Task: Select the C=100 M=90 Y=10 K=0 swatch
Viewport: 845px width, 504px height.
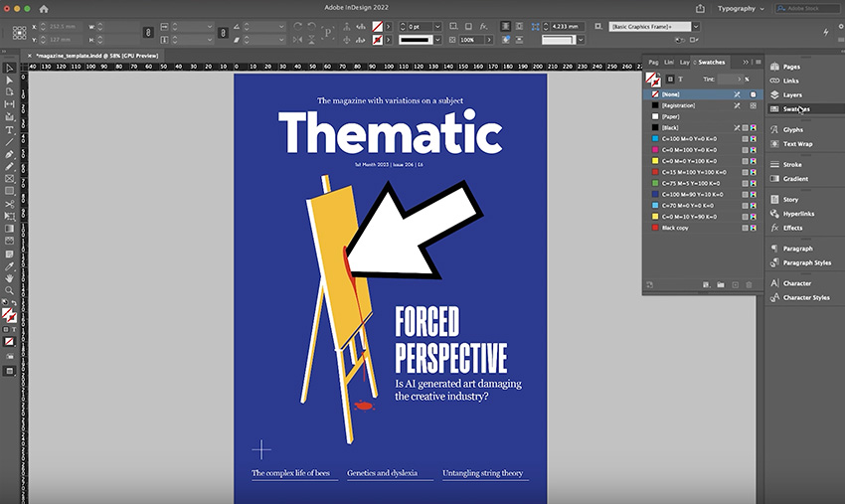Action: tap(703, 194)
